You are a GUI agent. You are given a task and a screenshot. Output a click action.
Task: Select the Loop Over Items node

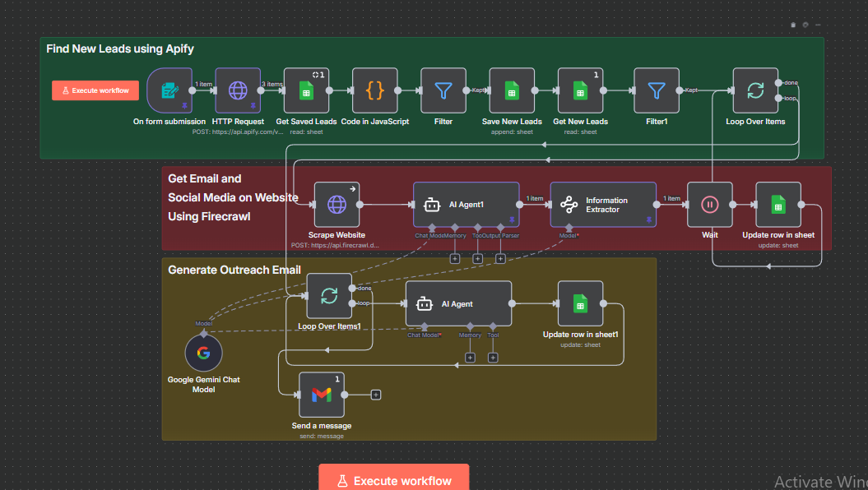pyautogui.click(x=755, y=90)
